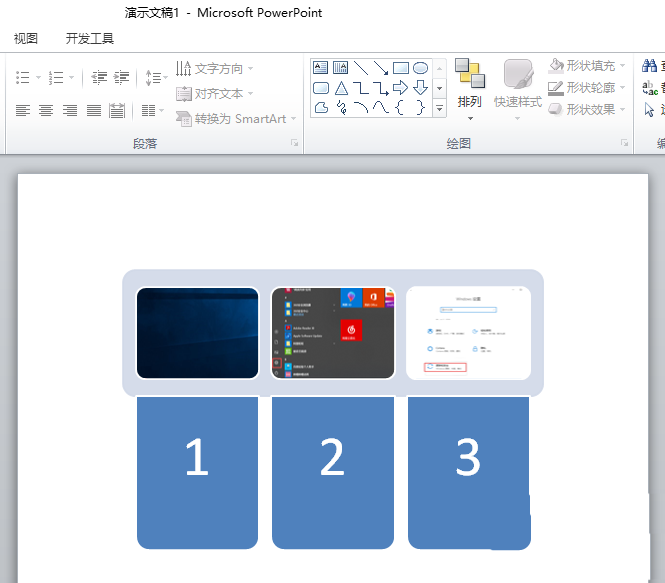
Task: Open the 文字方向 dropdown
Action: (x=214, y=68)
